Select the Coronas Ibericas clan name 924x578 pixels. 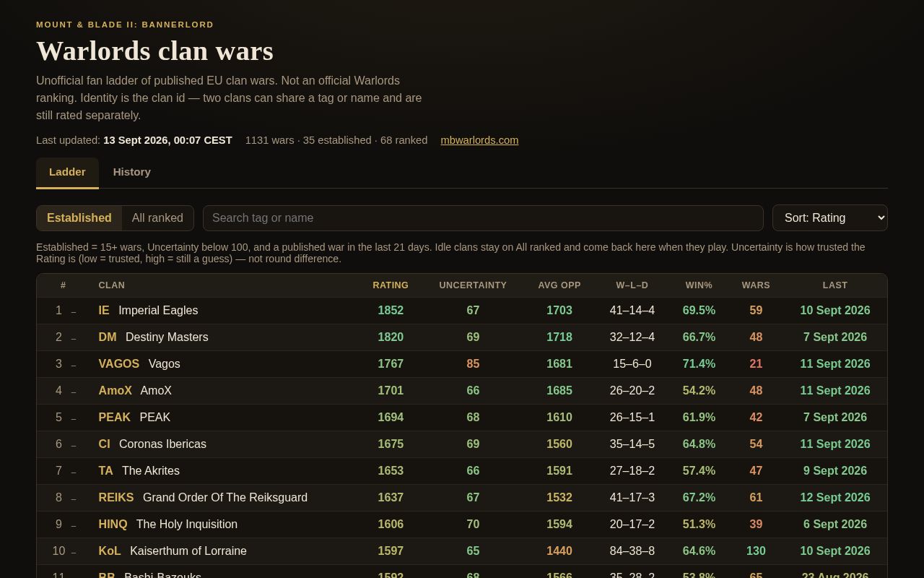tap(162, 444)
